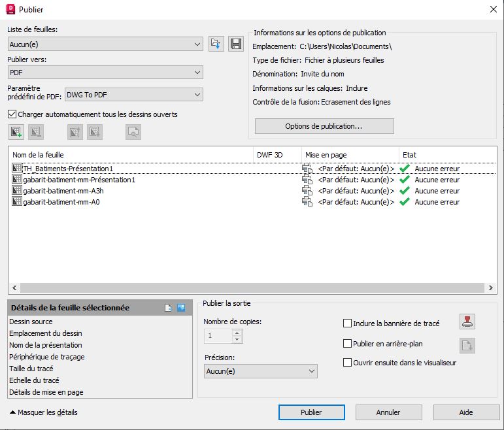Open the Précision dropdown
The height and width of the screenshot is (430, 504).
tap(260, 371)
